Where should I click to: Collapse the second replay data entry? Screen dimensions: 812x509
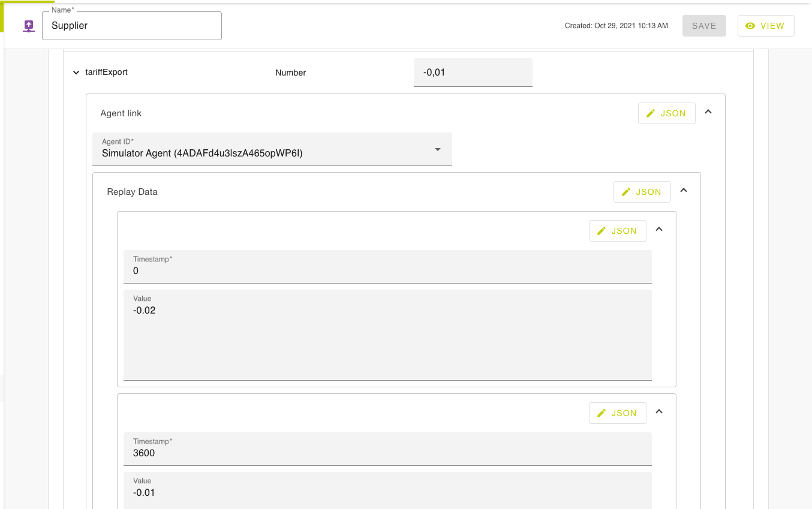click(x=659, y=412)
